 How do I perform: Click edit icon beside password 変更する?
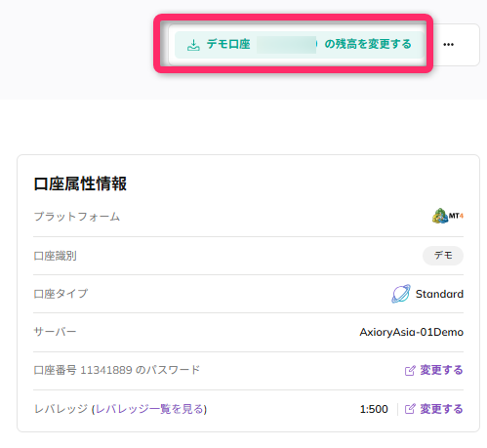pyautogui.click(x=410, y=370)
